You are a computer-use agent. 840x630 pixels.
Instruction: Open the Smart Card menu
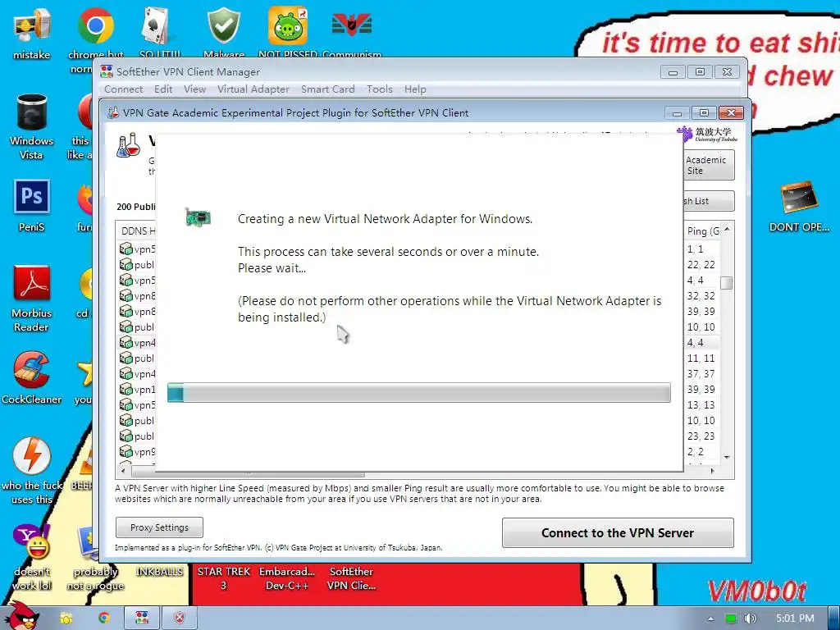(327, 89)
